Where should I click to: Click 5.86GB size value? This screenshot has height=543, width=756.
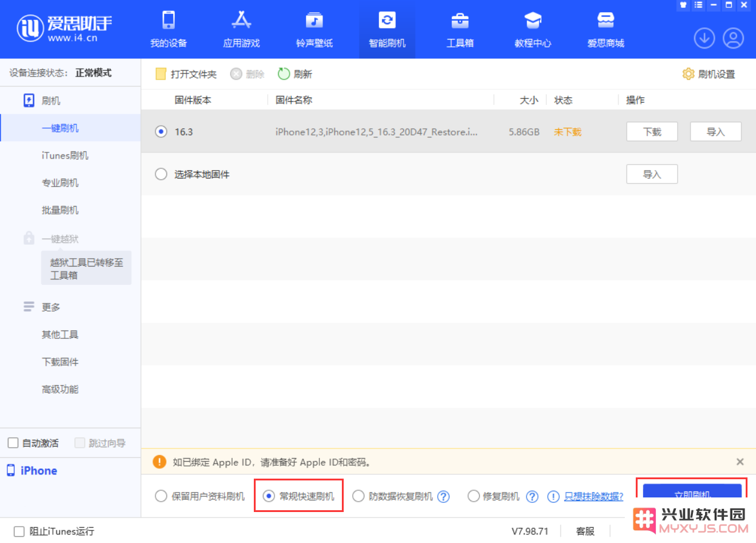(525, 132)
